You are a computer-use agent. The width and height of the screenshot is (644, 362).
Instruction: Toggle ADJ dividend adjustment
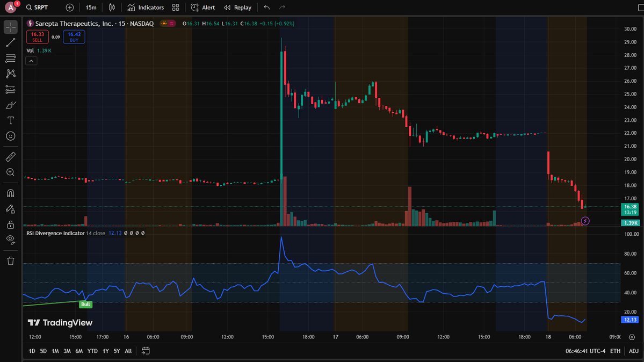pos(634,351)
